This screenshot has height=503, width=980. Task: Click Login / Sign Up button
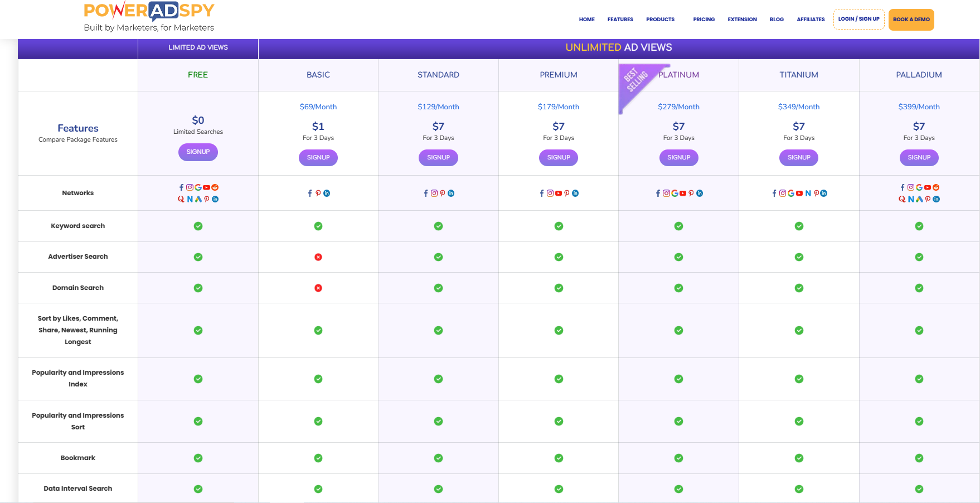(x=858, y=19)
